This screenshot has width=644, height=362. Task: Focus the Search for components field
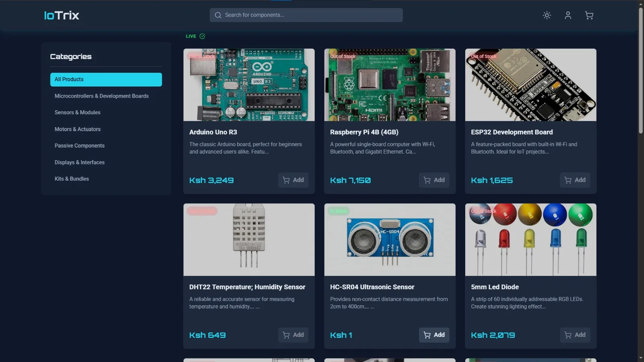tap(306, 15)
